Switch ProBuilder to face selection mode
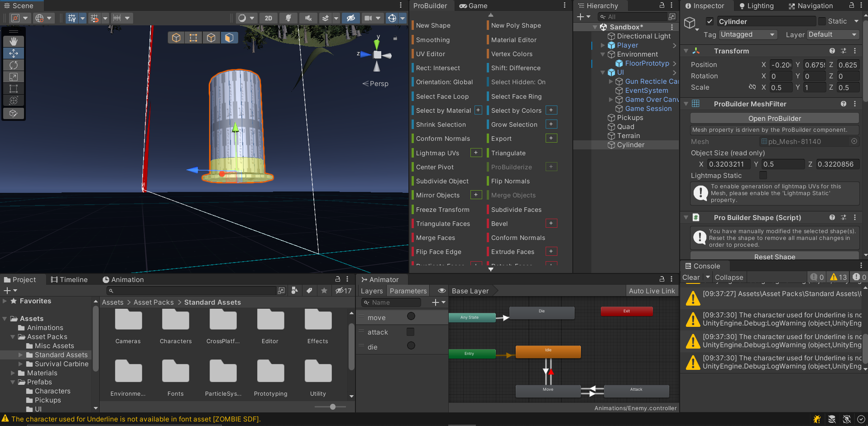868x426 pixels. point(229,38)
